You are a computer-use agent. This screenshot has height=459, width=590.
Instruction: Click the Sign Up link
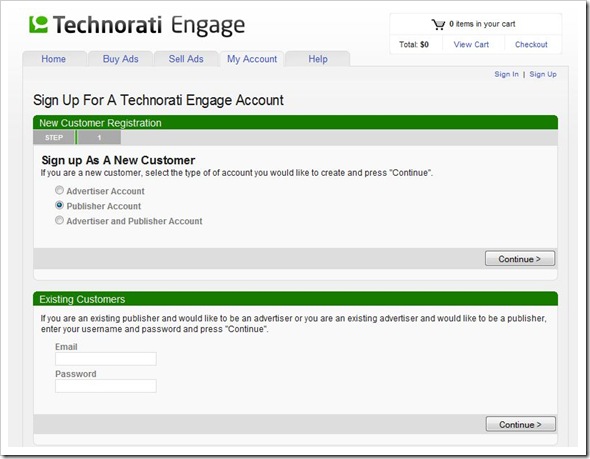[x=543, y=74]
